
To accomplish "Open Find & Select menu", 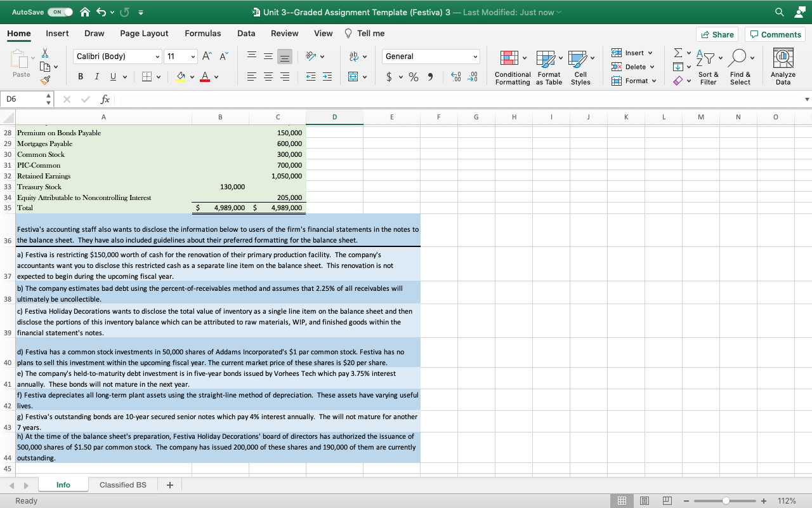I will (740, 68).
